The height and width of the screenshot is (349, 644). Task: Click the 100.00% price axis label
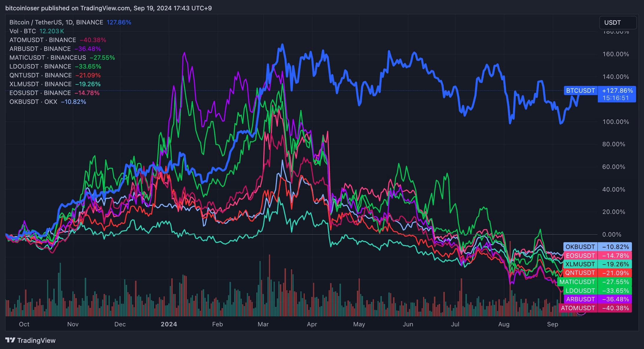[616, 122]
